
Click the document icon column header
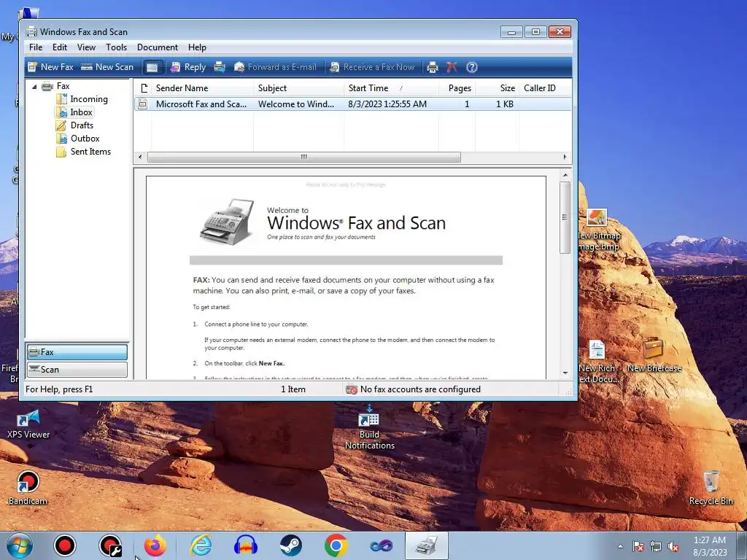[144, 88]
